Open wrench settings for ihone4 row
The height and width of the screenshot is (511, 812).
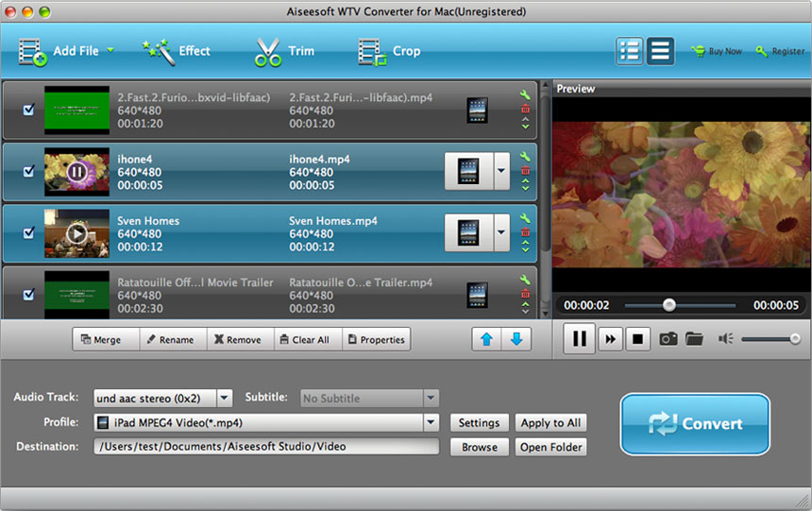525,157
